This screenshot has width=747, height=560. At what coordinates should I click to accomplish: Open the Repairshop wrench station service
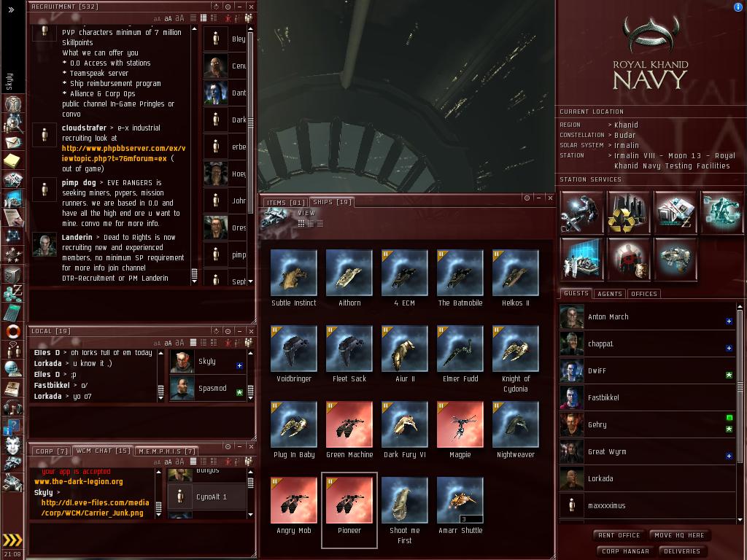pos(581,212)
